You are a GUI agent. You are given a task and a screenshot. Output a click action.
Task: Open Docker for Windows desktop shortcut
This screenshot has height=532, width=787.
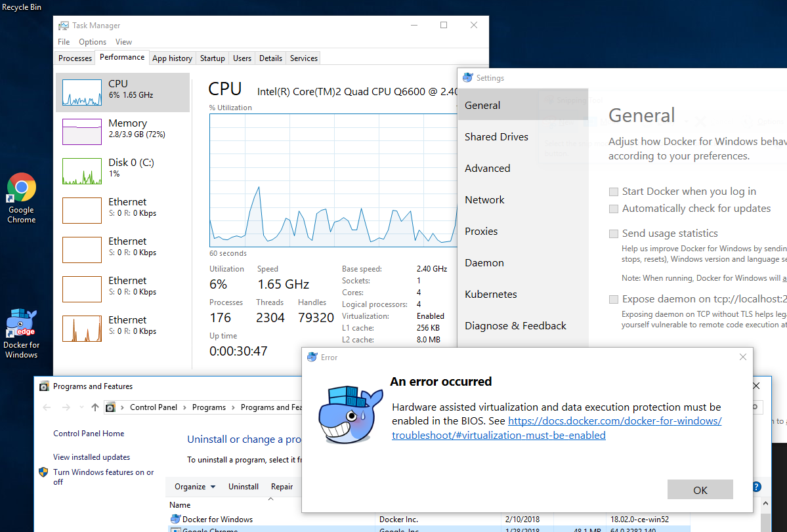click(x=21, y=333)
